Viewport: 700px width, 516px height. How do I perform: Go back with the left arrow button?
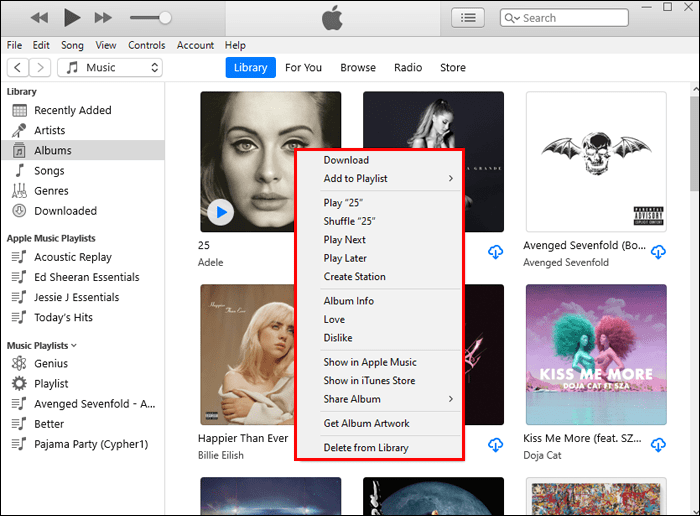(18, 67)
